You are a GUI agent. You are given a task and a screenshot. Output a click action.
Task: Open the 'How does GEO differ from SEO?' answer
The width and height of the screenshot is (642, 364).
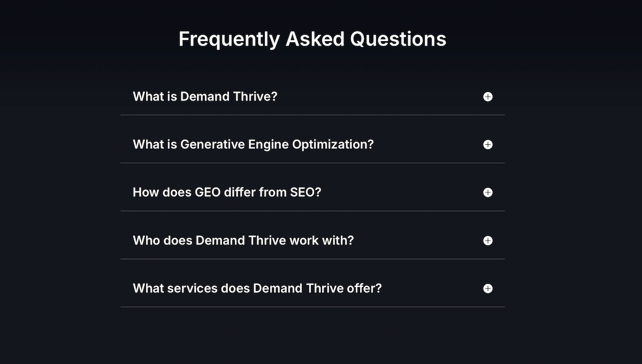[227, 192]
